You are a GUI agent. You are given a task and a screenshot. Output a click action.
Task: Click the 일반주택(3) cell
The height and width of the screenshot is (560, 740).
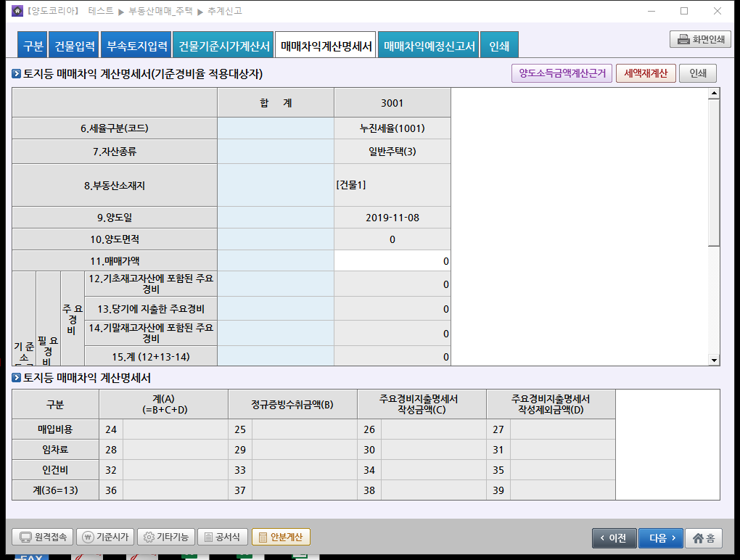[x=392, y=152]
